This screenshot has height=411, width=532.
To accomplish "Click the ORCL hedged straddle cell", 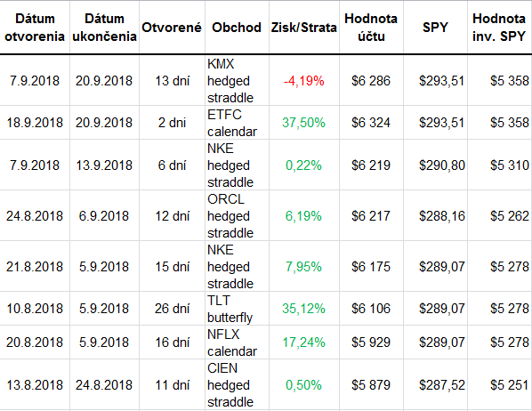I will click(237, 215).
